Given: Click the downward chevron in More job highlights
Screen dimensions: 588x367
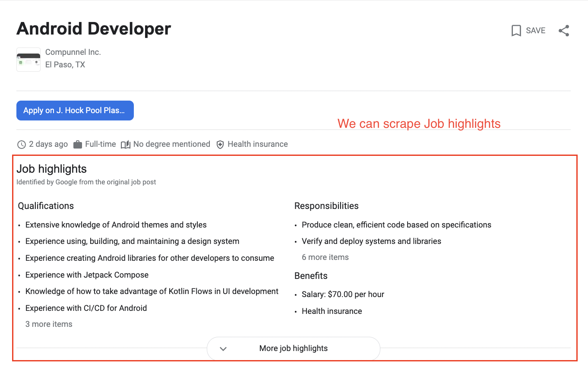Looking at the screenshot, I should [x=223, y=348].
